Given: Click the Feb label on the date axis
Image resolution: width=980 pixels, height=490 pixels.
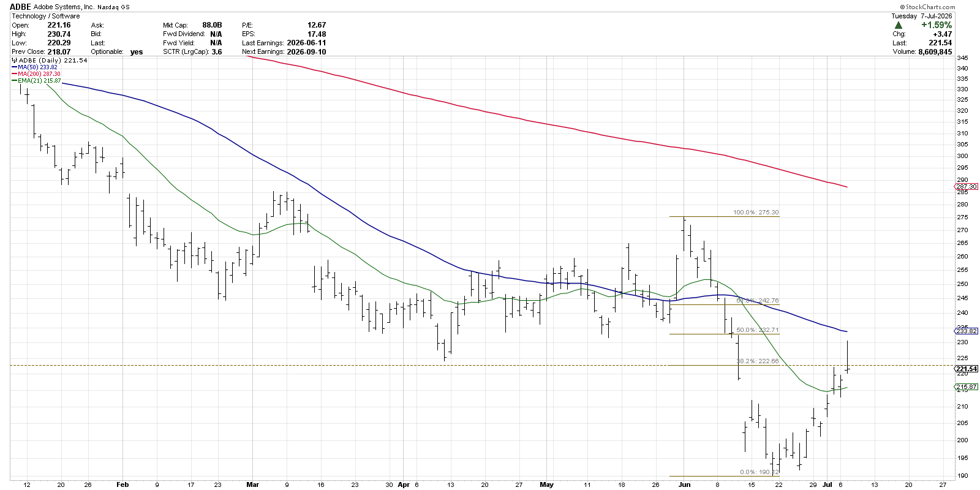Looking at the screenshot, I should [123, 484].
